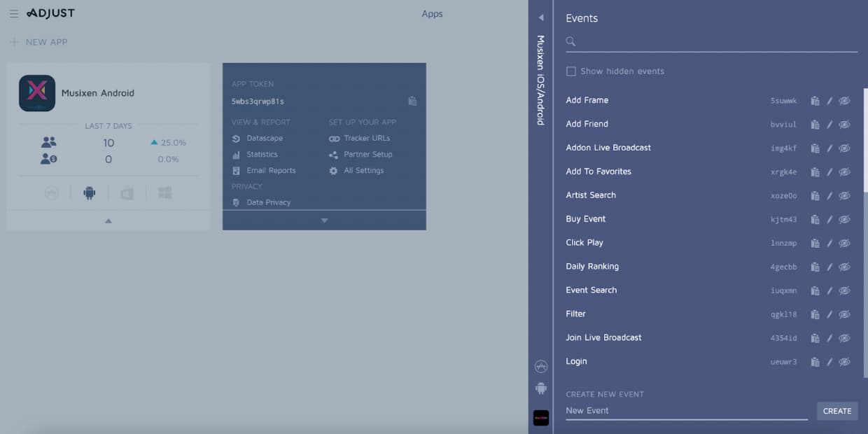Image resolution: width=868 pixels, height=434 pixels.
Task: Click the NEW APP button
Action: (39, 42)
